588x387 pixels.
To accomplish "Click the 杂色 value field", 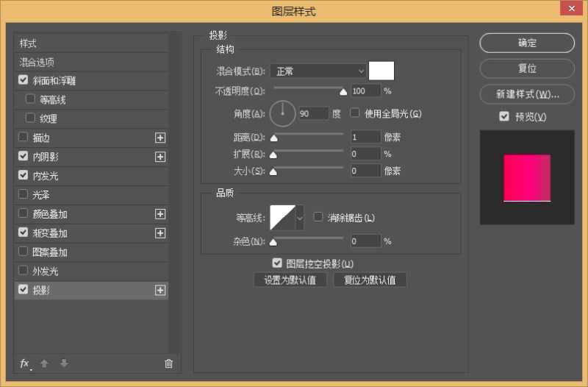I will click(x=365, y=241).
